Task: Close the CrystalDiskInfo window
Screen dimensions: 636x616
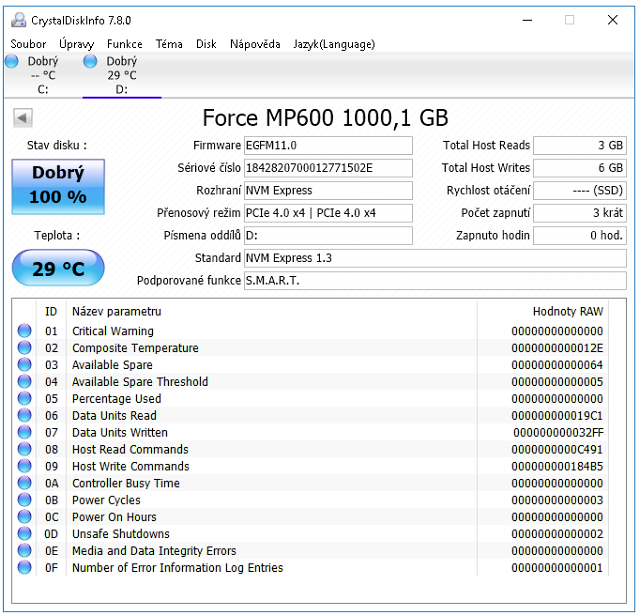Action: pyautogui.click(x=612, y=20)
